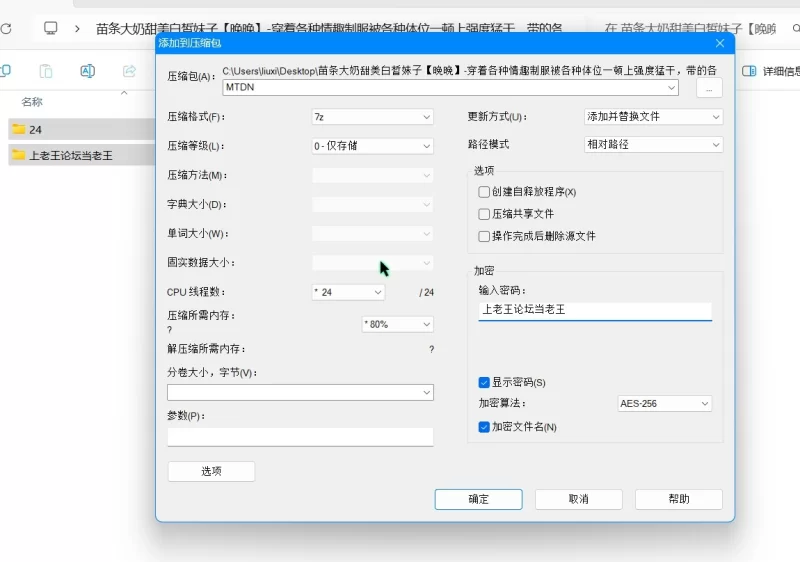Click the browse "..." button for archive path

click(x=708, y=89)
